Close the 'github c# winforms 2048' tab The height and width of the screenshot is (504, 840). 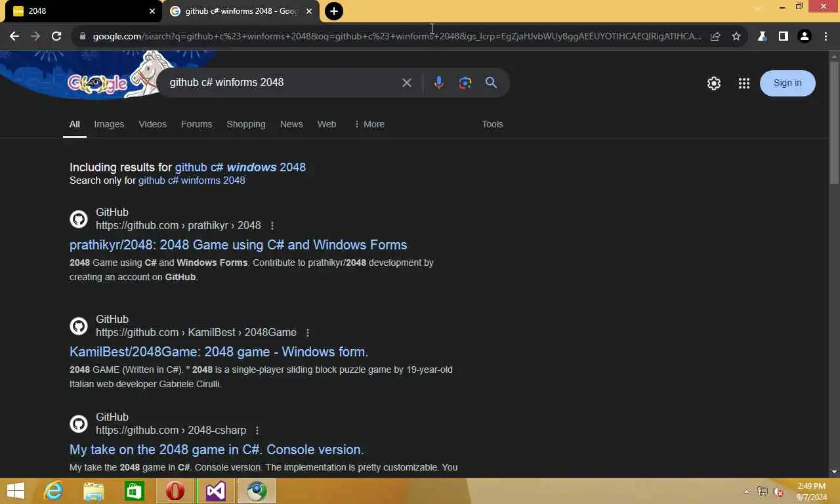point(309,11)
